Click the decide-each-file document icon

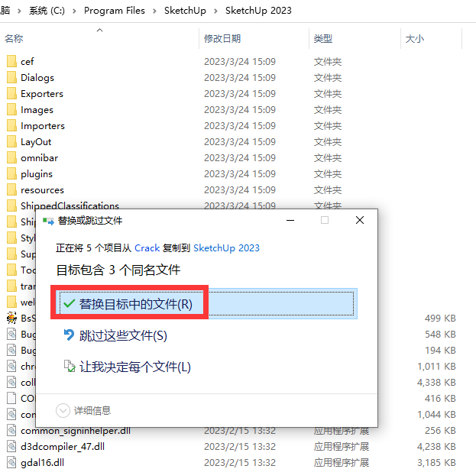[x=70, y=366]
